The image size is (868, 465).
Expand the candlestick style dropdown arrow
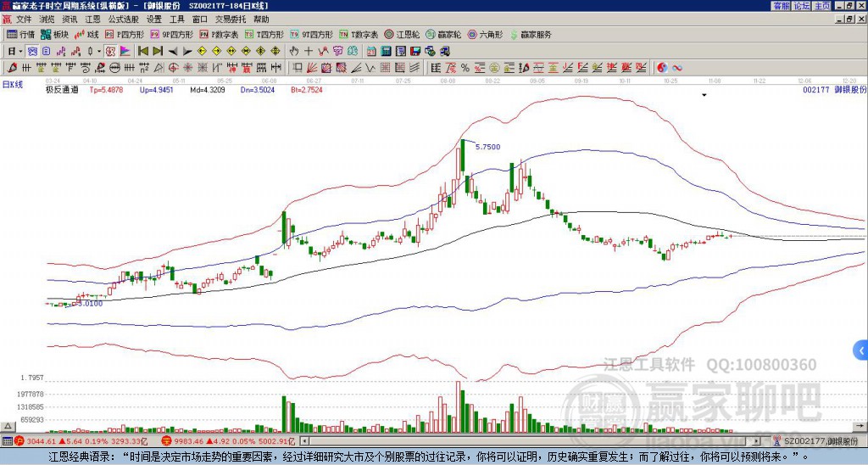(99, 52)
